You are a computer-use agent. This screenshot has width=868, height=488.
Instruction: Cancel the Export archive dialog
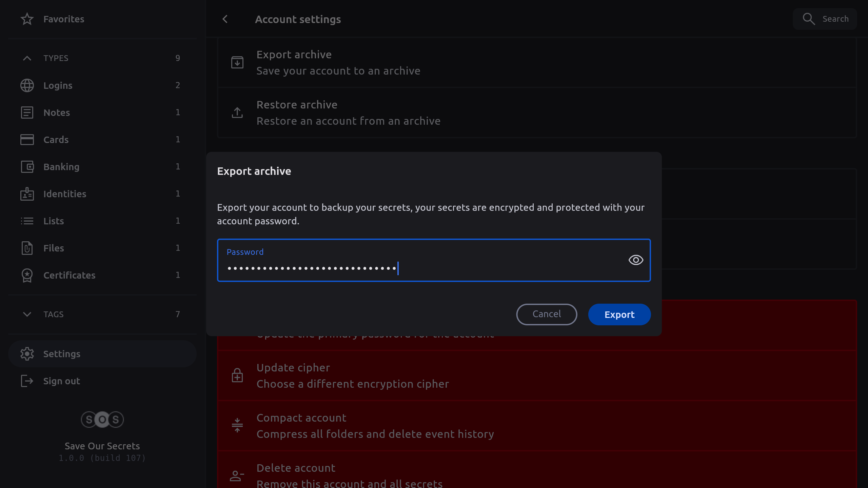(547, 314)
